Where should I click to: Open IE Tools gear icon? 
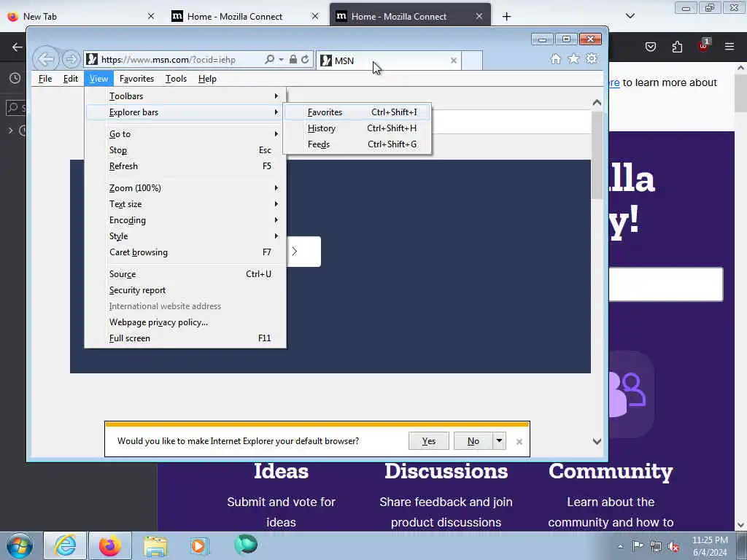592,59
